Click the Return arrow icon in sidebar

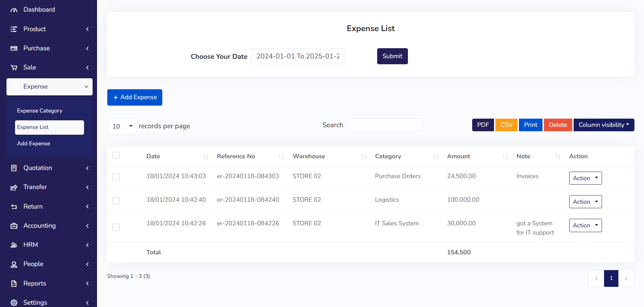14,207
